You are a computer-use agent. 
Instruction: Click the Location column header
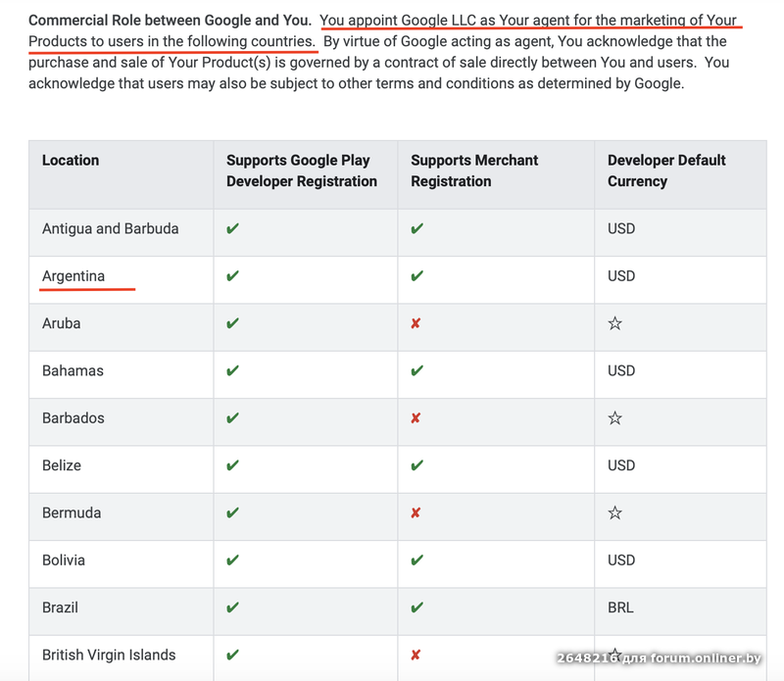pos(71,160)
